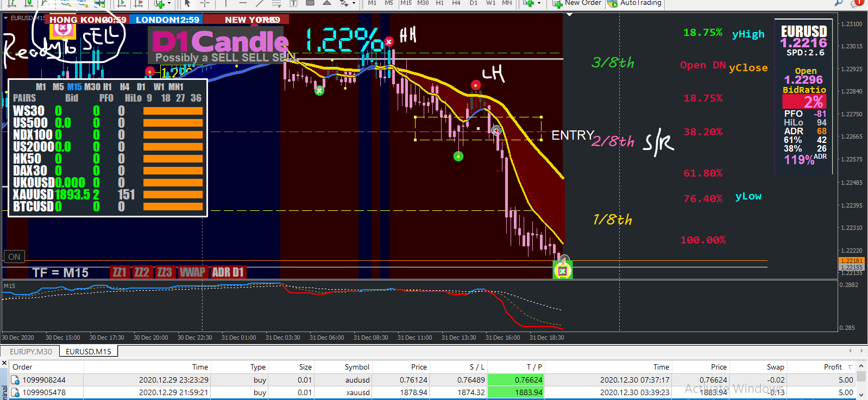Zoom in on the chart
Viewport: 868px width, 400px height.
pyautogui.click(x=66, y=3)
